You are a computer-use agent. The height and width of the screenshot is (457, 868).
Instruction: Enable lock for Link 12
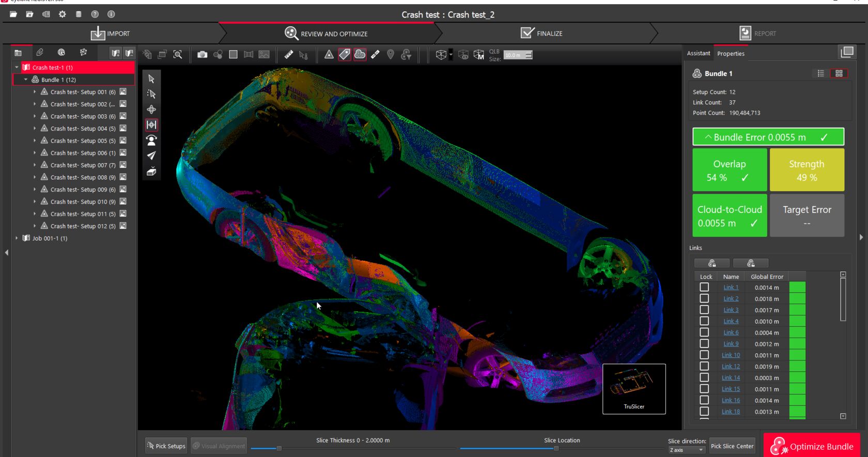(704, 366)
